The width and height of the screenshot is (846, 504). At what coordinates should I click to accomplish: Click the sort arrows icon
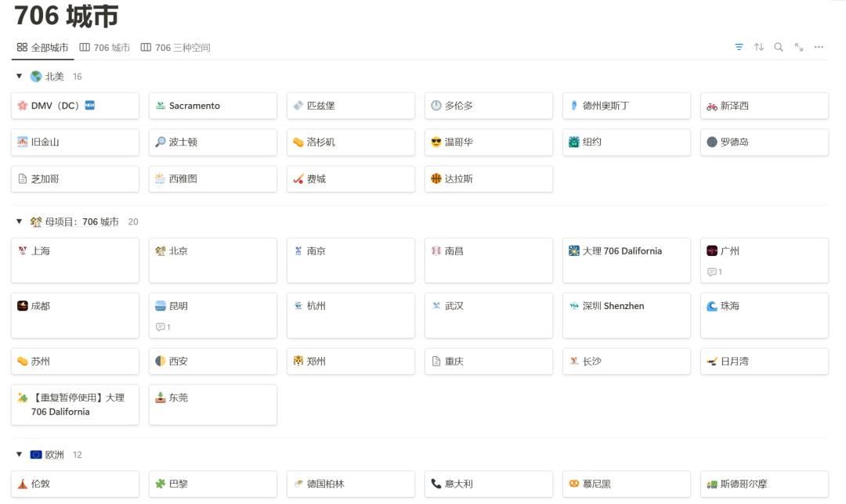[759, 47]
